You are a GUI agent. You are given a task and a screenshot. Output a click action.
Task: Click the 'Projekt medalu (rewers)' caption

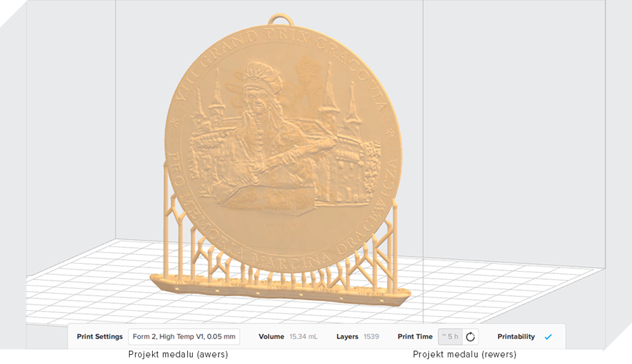pos(465,355)
